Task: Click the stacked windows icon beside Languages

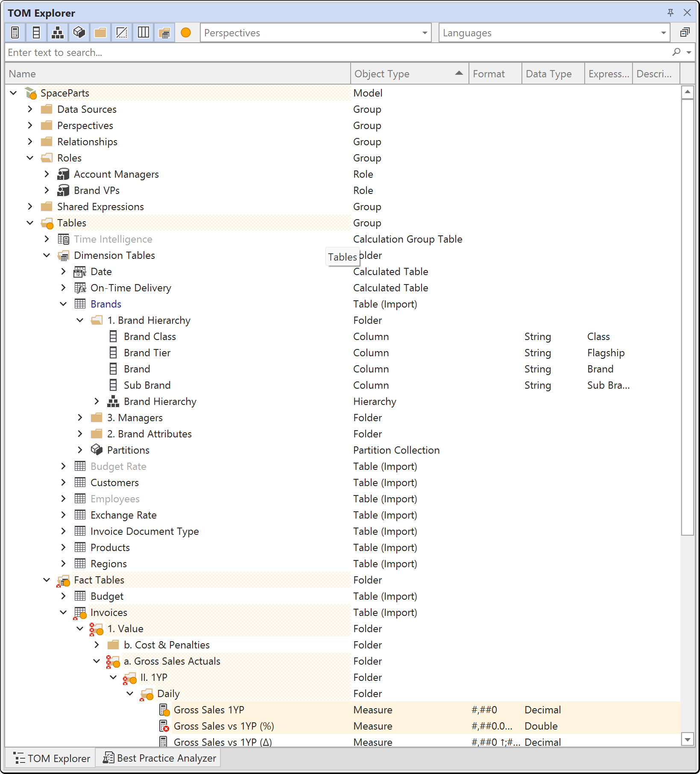Action: tap(685, 32)
